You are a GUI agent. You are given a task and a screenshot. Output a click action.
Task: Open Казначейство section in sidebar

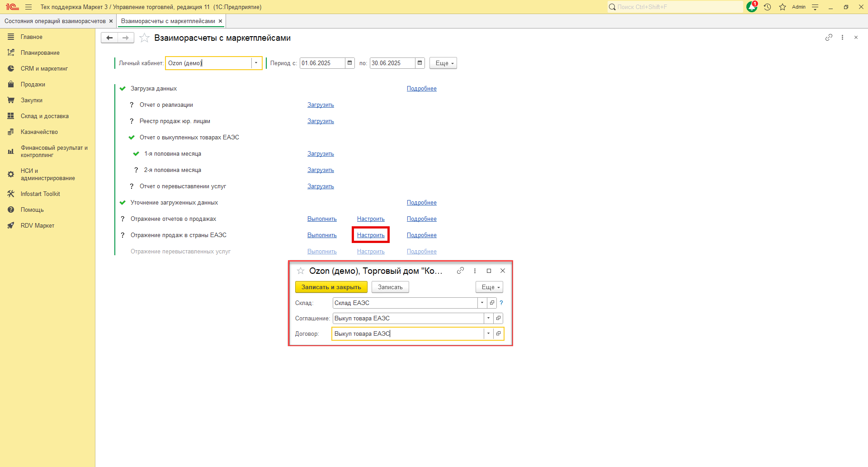pos(39,132)
